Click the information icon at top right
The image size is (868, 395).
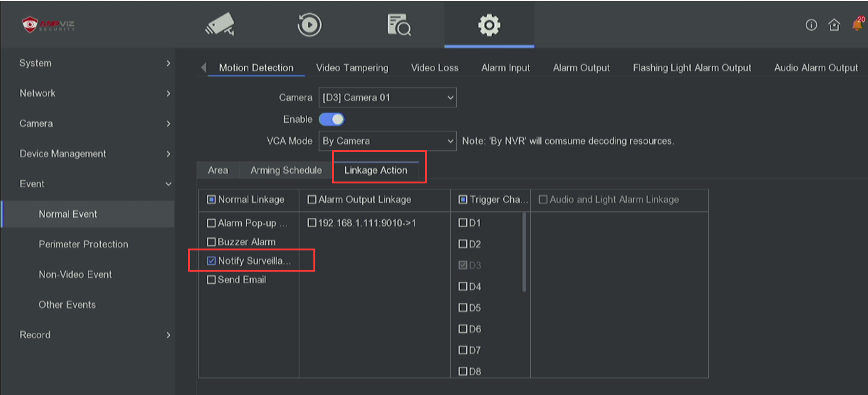(812, 25)
